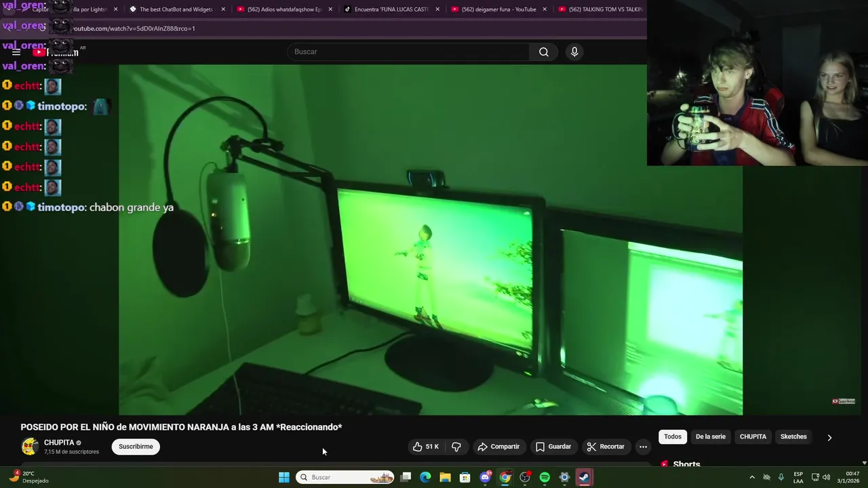The height and width of the screenshot is (488, 868).
Task: Open Task View on the taskbar
Action: point(406,477)
